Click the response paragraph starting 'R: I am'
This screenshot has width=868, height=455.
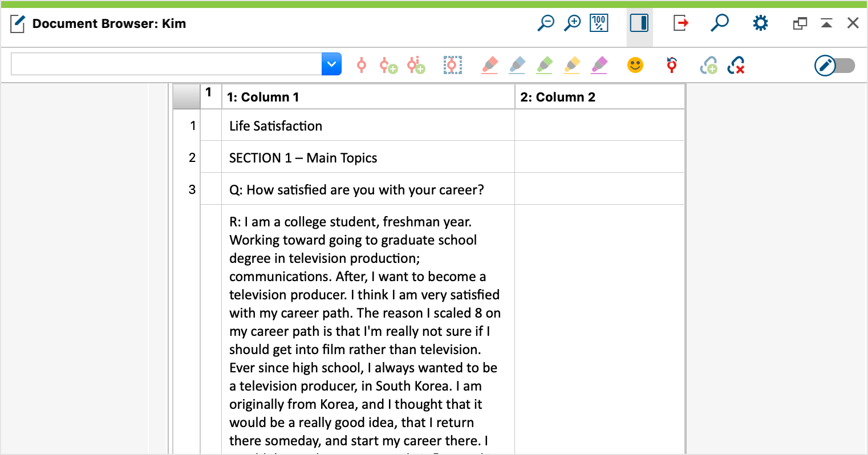368,331
